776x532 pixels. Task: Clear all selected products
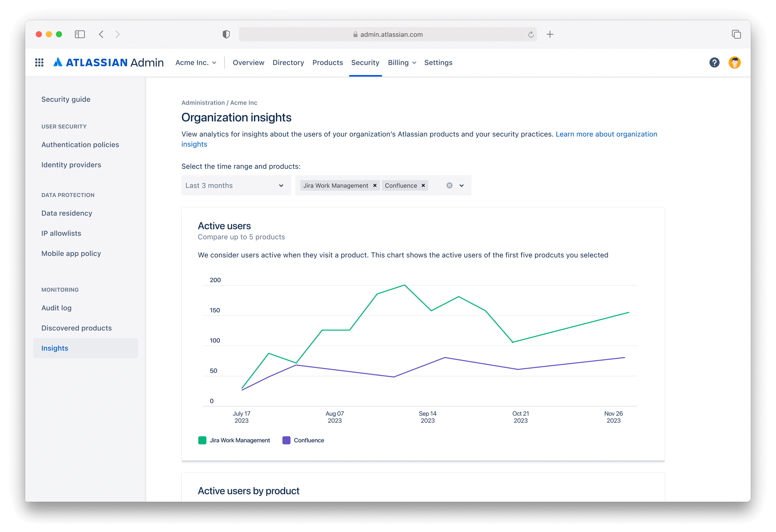click(449, 186)
